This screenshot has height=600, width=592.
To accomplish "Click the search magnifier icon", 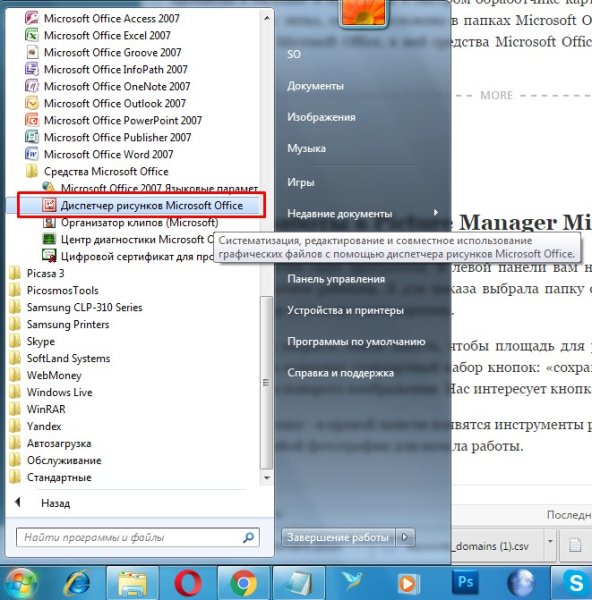I will pos(248,538).
